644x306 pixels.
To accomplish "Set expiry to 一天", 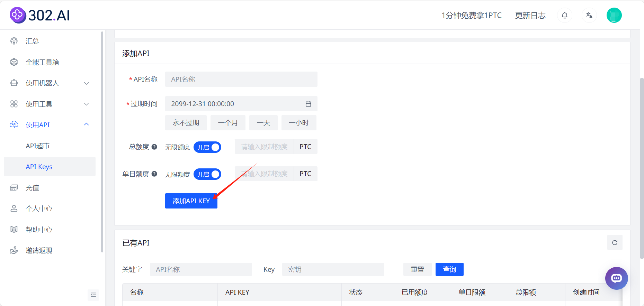I will (263, 123).
